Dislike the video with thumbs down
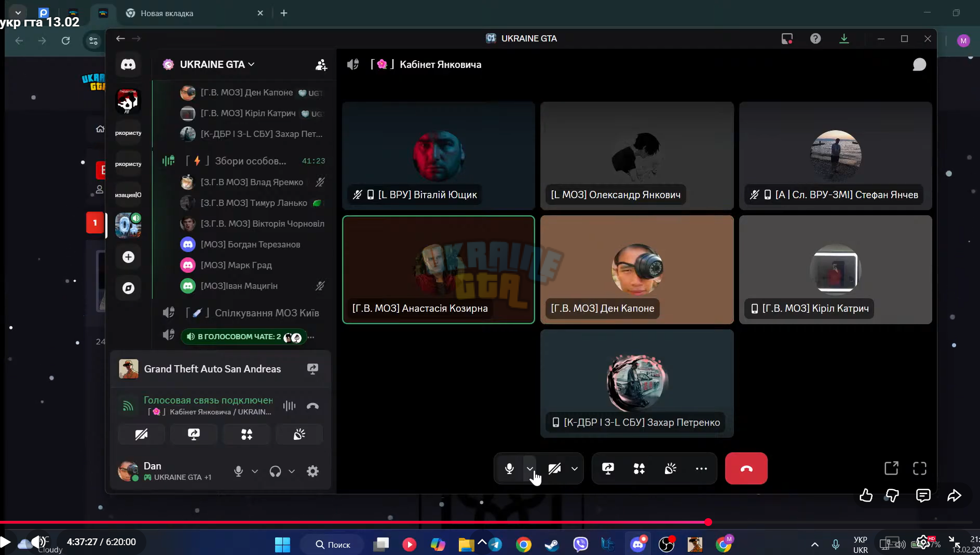 (x=892, y=495)
